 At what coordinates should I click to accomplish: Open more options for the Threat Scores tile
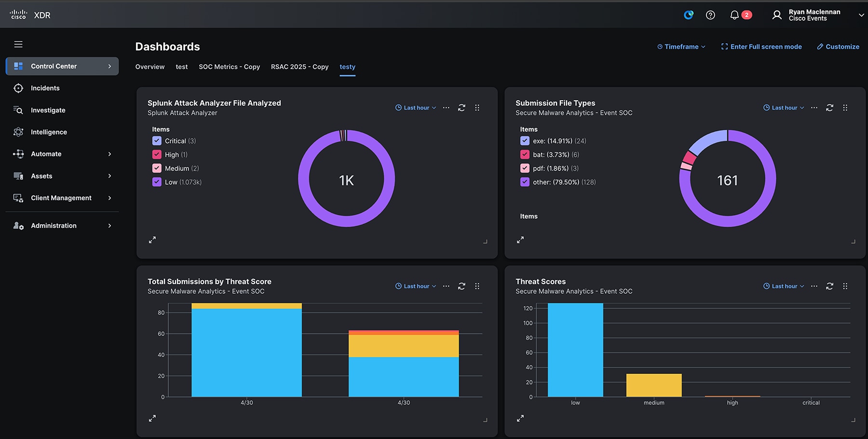[814, 286]
